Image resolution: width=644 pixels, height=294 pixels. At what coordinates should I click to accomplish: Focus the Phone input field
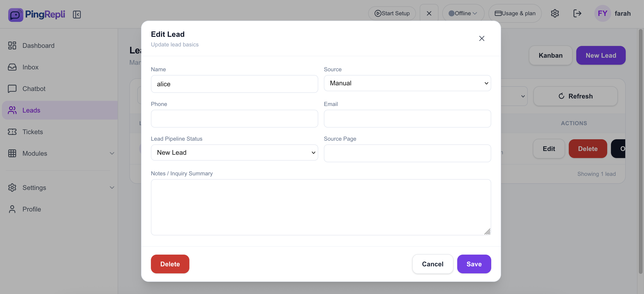point(234,119)
